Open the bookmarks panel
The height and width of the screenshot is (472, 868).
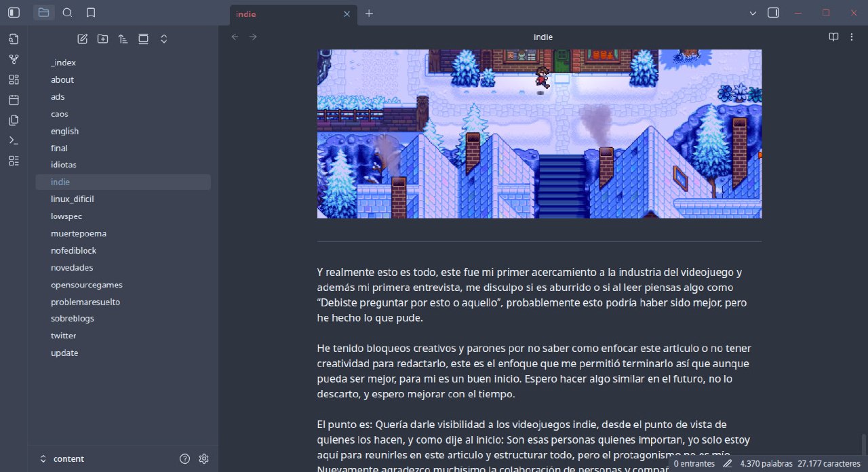tap(91, 13)
